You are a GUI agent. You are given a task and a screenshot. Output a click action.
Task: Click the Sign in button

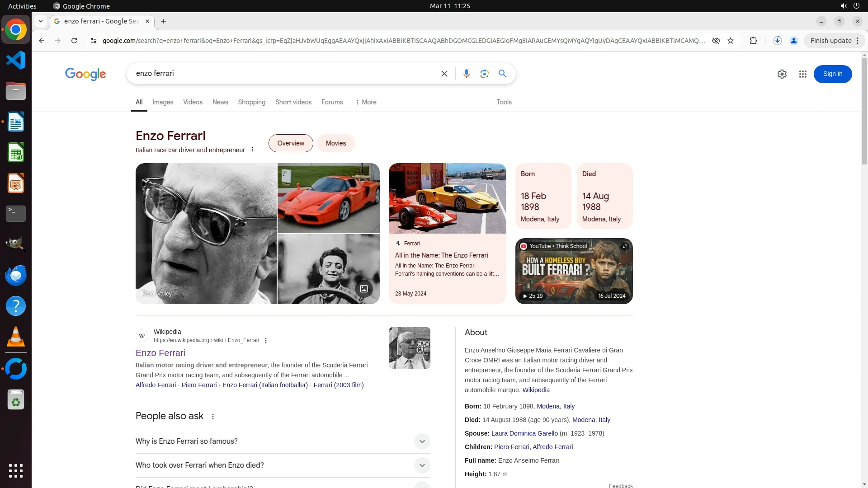click(832, 74)
